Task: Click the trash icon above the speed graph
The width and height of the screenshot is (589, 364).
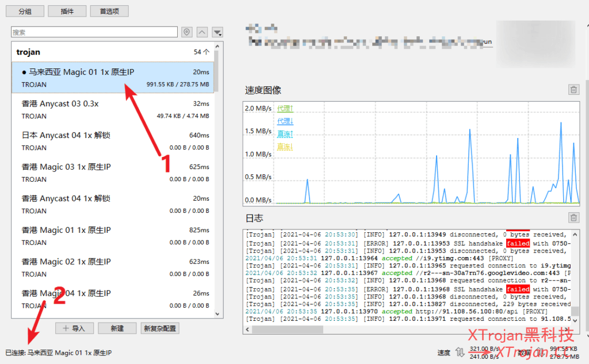Action: 573,90
